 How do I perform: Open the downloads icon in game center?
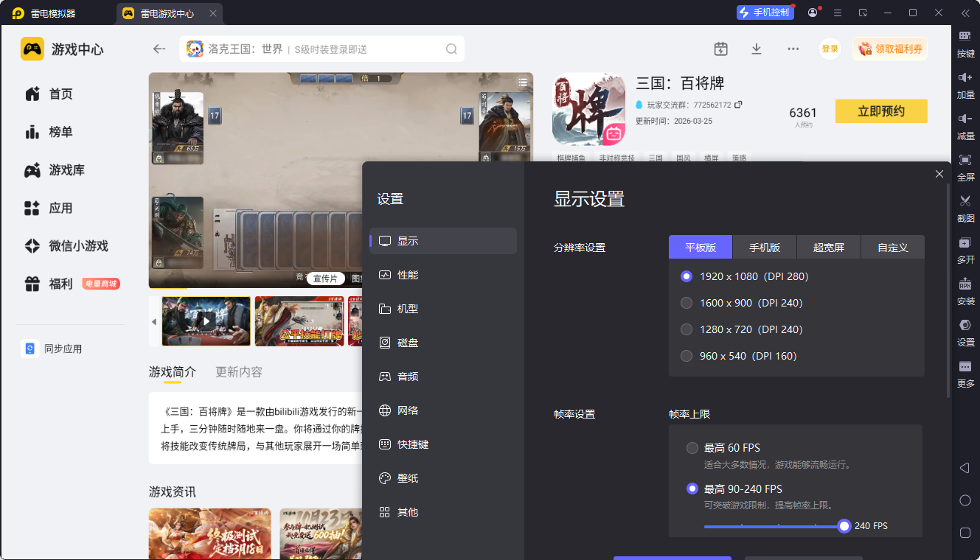[756, 49]
